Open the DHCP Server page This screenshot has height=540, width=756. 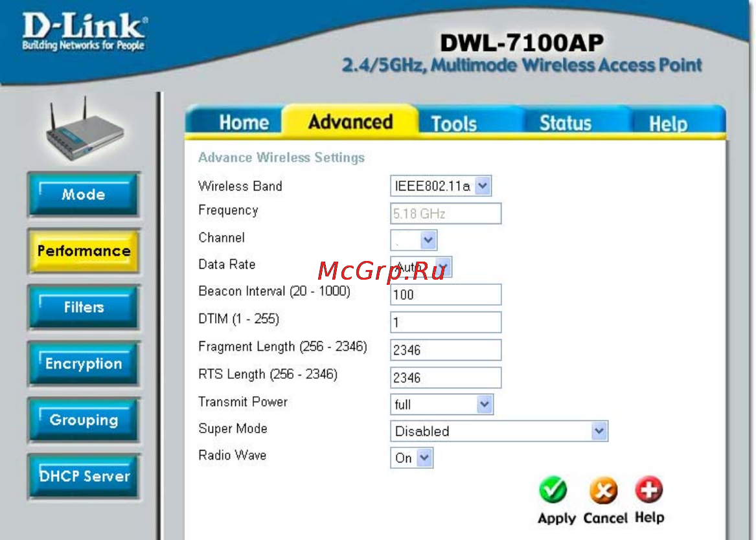pyautogui.click(x=84, y=477)
